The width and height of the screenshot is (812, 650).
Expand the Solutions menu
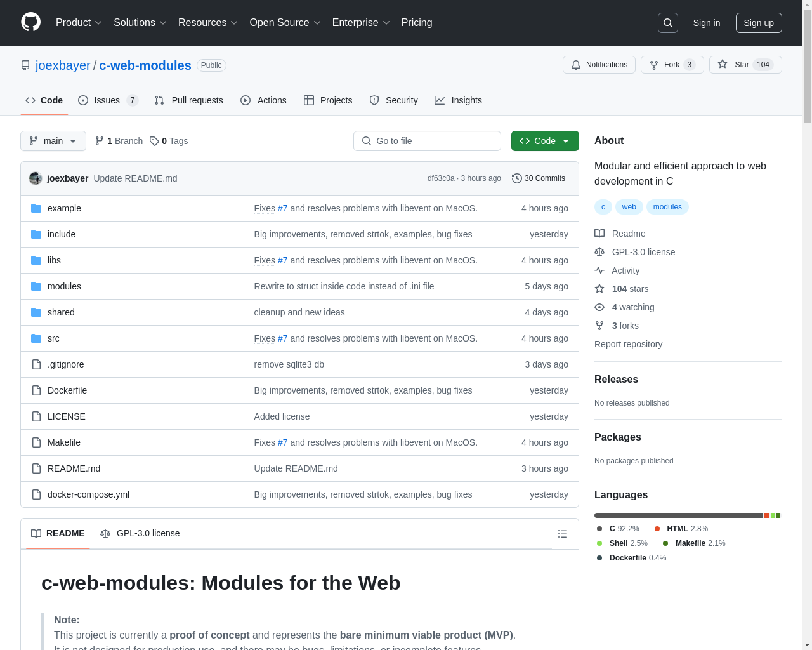click(140, 23)
